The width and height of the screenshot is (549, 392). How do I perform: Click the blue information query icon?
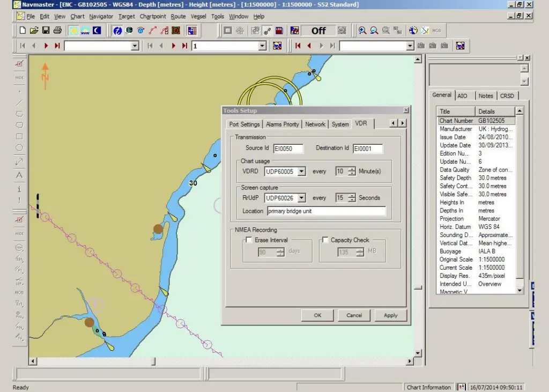click(x=117, y=31)
